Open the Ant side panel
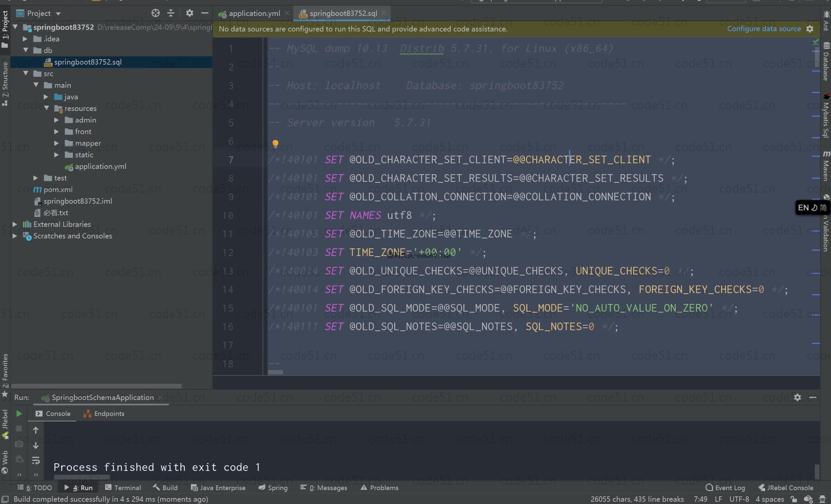This screenshot has height=504, width=831. point(826,21)
